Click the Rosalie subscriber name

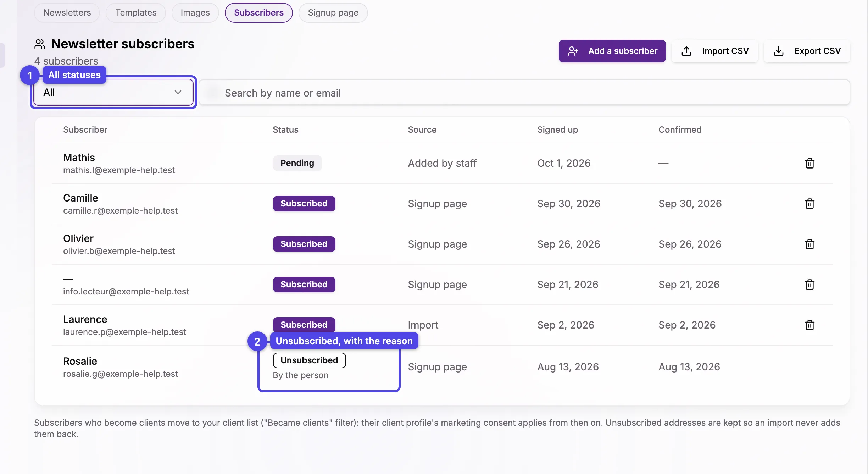(80, 361)
